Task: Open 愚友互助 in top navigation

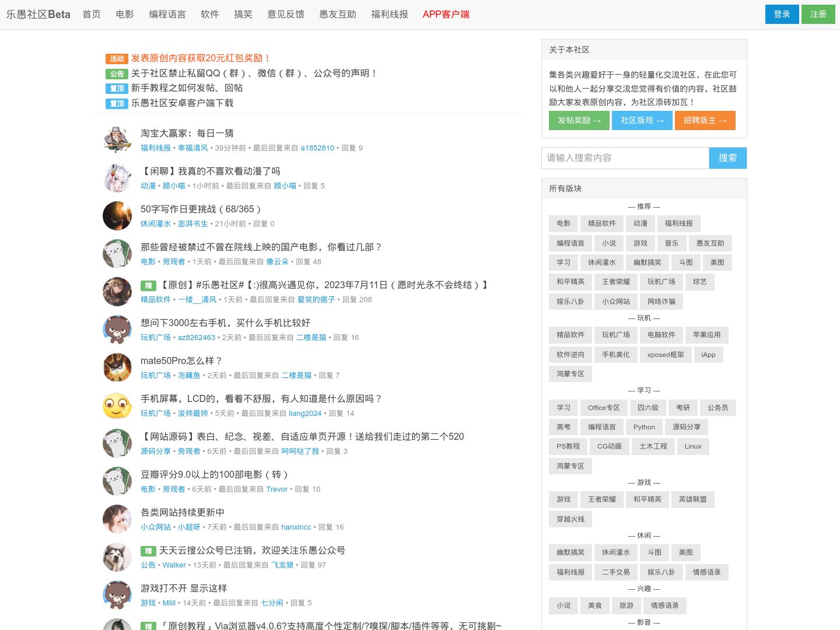Action: pyautogui.click(x=338, y=14)
